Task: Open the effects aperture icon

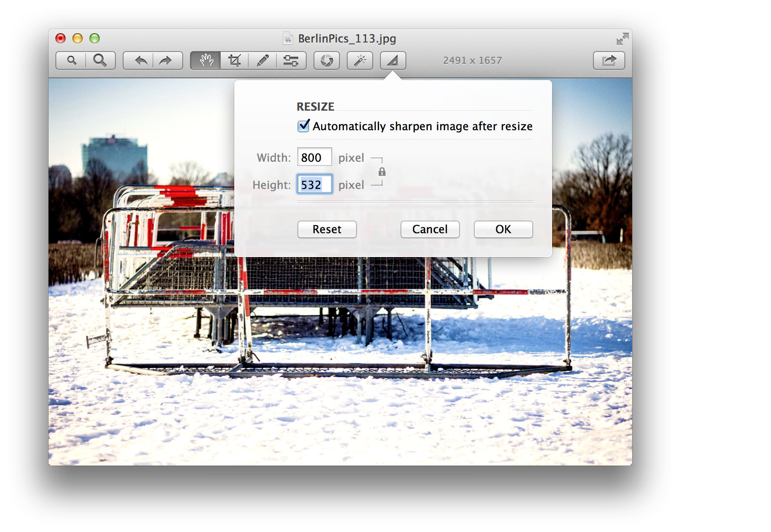Action: click(327, 60)
